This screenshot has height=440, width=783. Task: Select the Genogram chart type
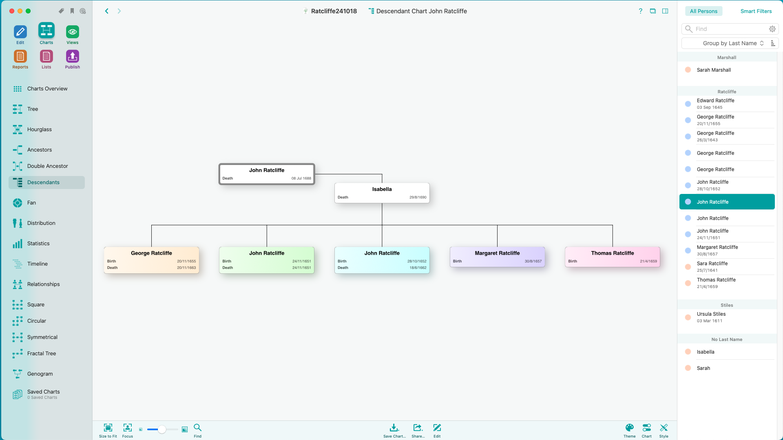pyautogui.click(x=46, y=374)
